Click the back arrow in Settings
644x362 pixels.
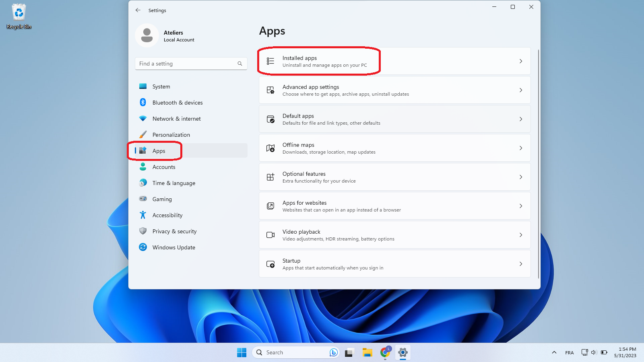(x=138, y=10)
